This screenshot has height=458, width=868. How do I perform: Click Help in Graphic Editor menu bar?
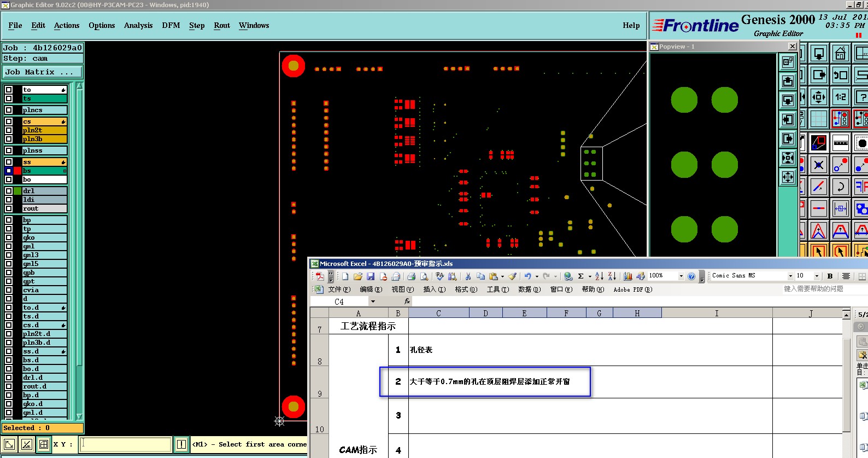pyautogui.click(x=631, y=25)
